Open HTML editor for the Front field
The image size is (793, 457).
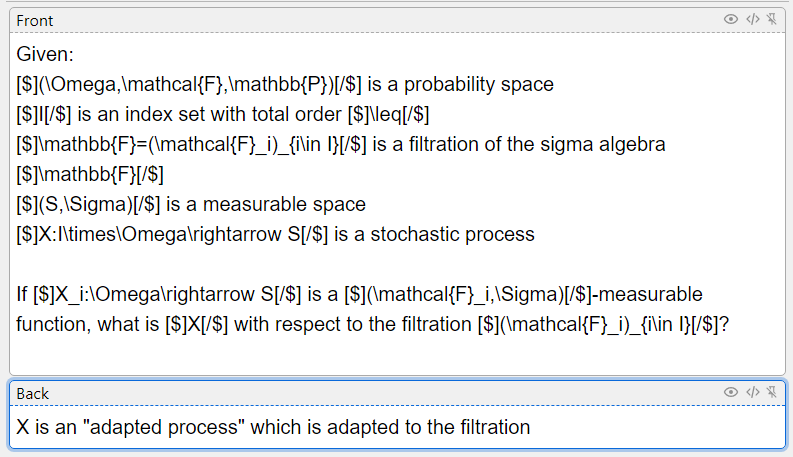[x=753, y=19]
